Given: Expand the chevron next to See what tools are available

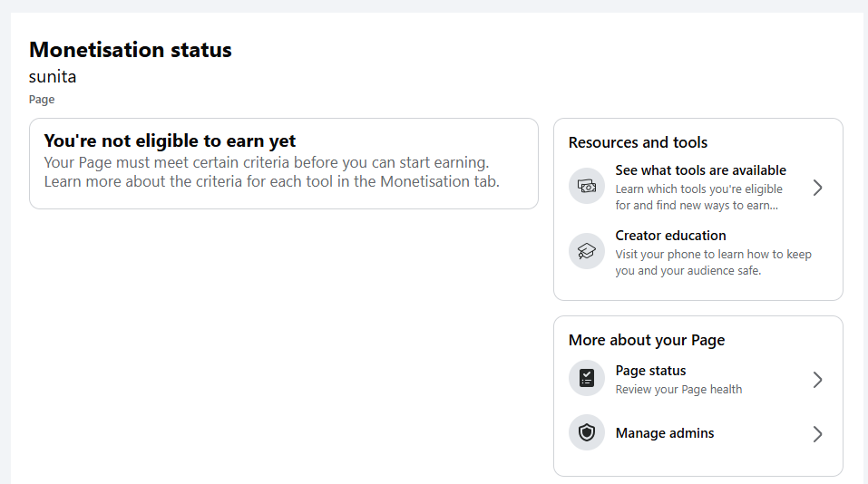Looking at the screenshot, I should click(x=817, y=188).
